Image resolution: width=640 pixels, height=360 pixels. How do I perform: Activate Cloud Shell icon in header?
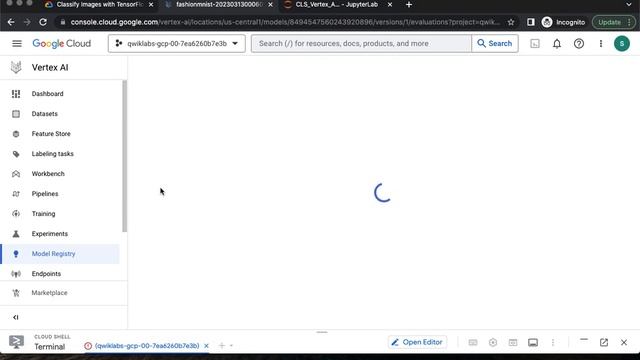[x=535, y=43]
